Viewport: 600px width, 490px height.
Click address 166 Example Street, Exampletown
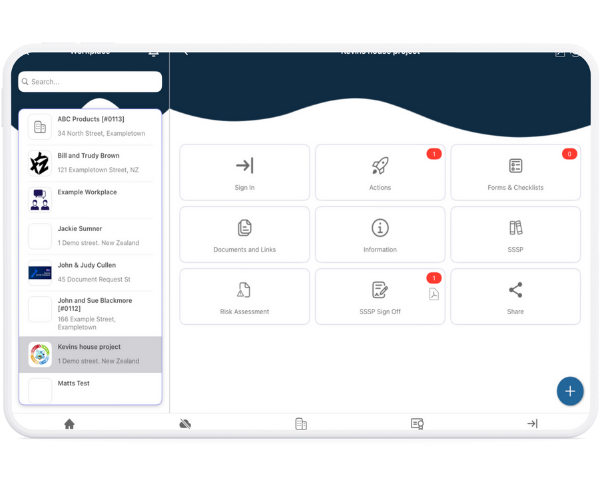point(86,323)
